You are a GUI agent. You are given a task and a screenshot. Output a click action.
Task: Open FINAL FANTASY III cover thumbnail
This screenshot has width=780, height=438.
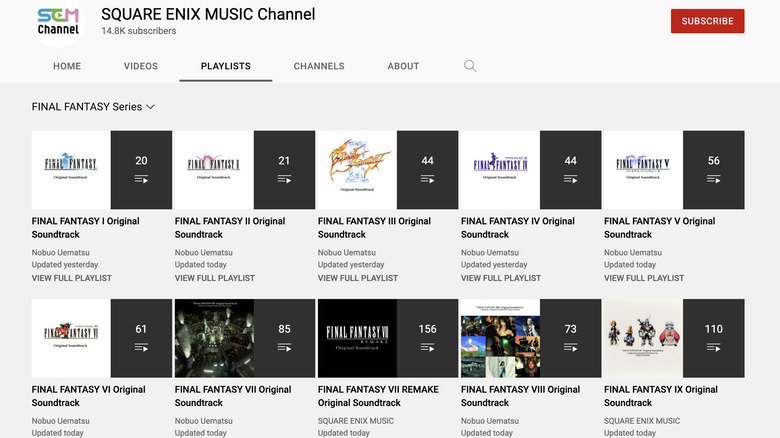[x=357, y=170]
